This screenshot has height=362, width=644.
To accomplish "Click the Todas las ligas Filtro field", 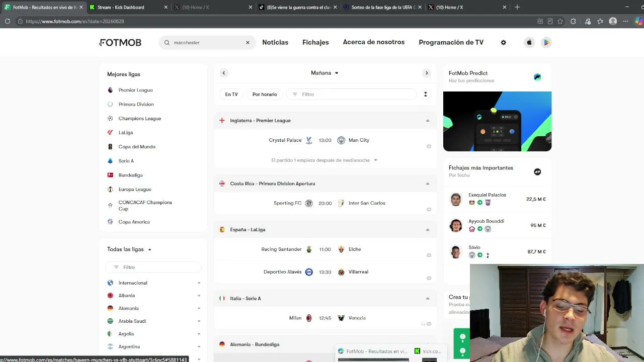I will [153, 267].
